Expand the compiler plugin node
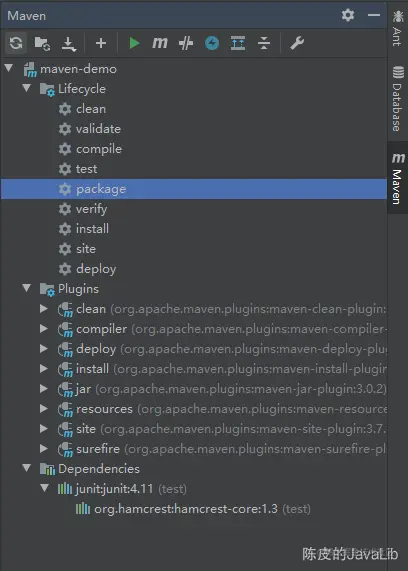Viewport: 408px width, 571px height. 44,329
